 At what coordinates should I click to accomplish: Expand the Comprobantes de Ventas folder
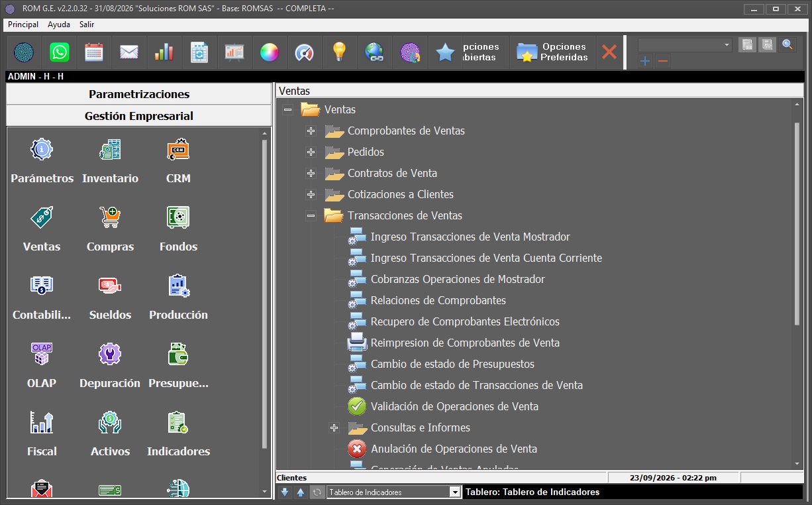(x=311, y=131)
